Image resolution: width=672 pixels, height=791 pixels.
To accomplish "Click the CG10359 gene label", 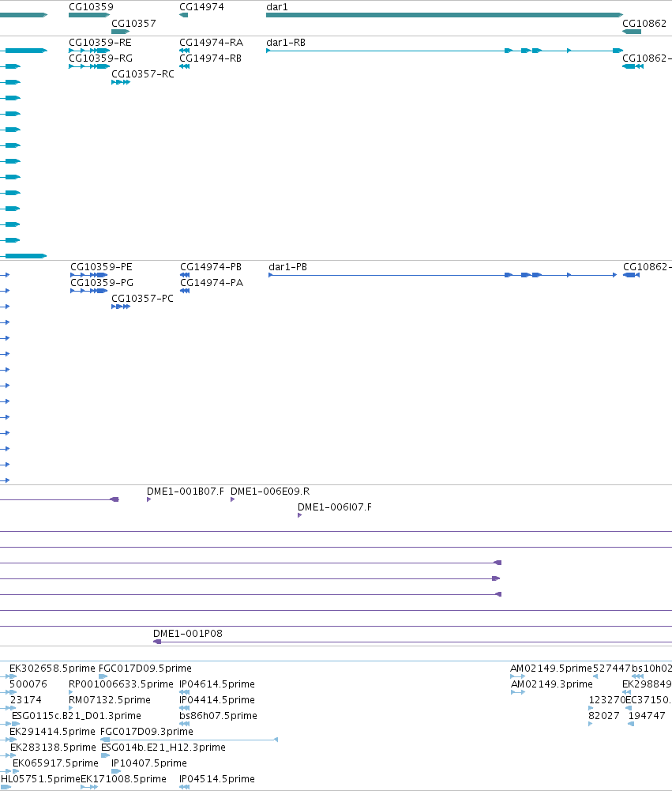I will pos(92,7).
